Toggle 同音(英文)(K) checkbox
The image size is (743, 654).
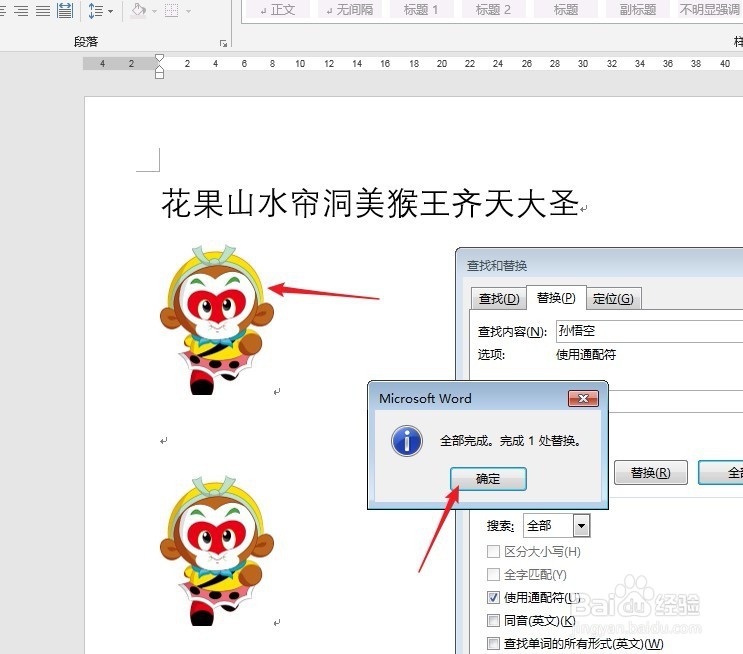tap(493, 620)
